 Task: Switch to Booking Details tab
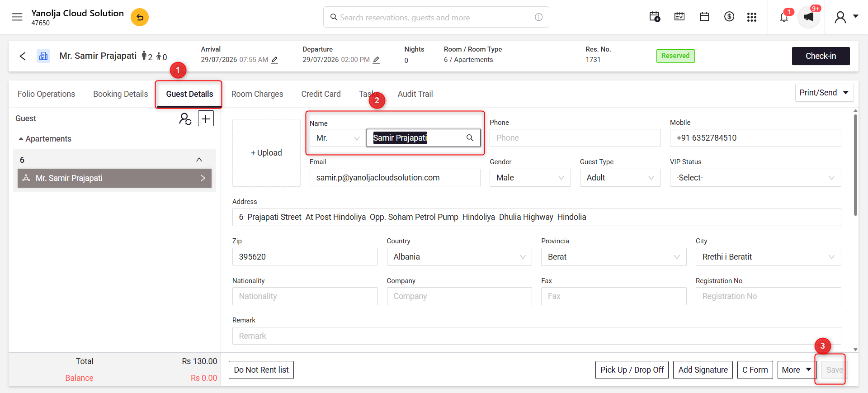point(120,94)
